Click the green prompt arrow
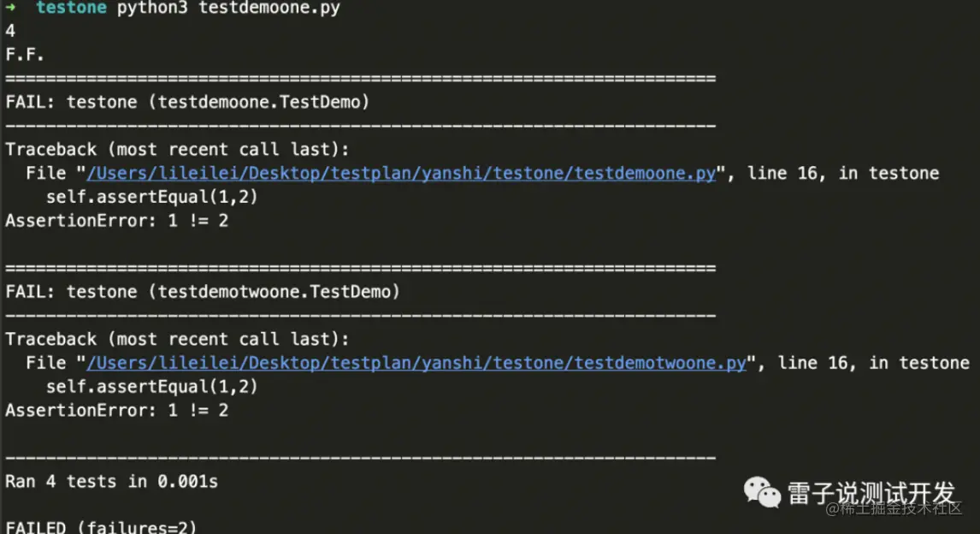 [x=10, y=9]
